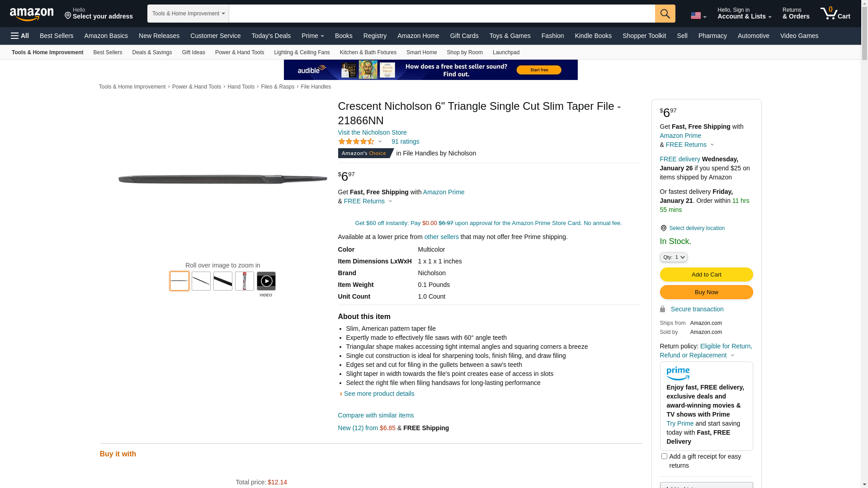This screenshot has width=868, height=488.
Task: Open the Visit the Nicholson Store link
Action: tap(372, 132)
